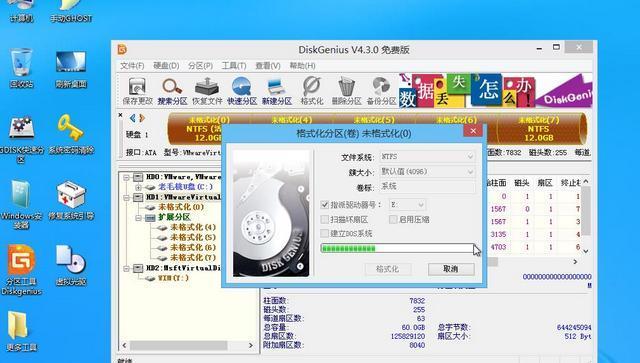This screenshot has width=640, height=363.
Task: Select 未格式化(0) in the partition tree
Action: [181, 207]
